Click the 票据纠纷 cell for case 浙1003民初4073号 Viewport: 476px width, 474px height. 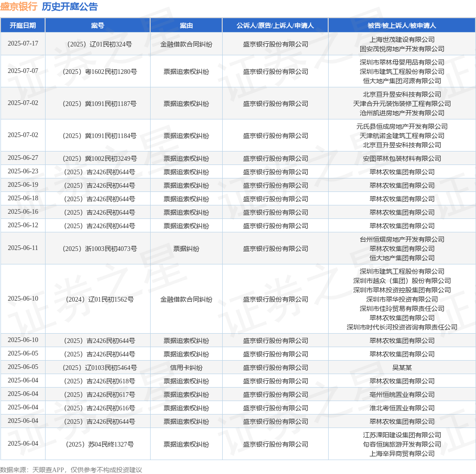(186, 248)
